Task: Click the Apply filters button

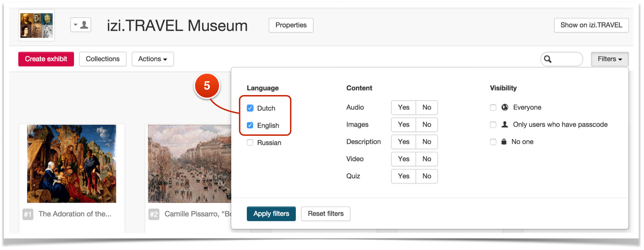Action: [271, 214]
